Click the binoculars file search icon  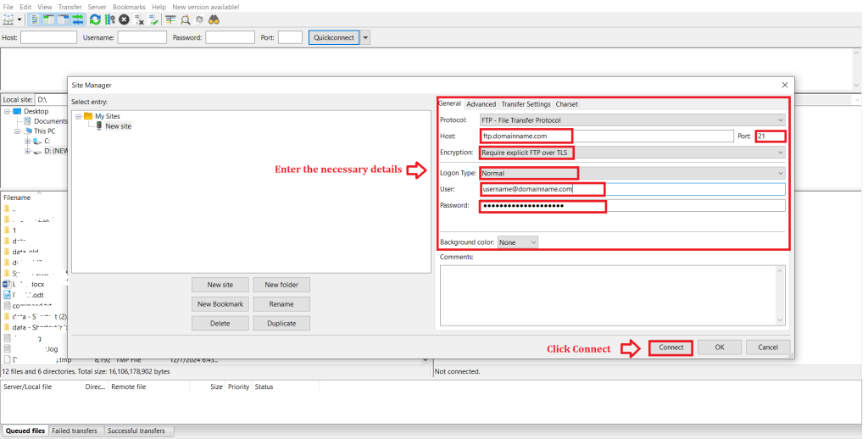(x=214, y=20)
